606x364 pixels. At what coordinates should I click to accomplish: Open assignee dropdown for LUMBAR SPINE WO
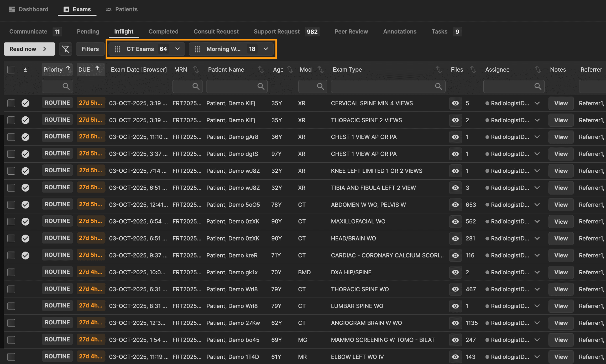point(537,306)
